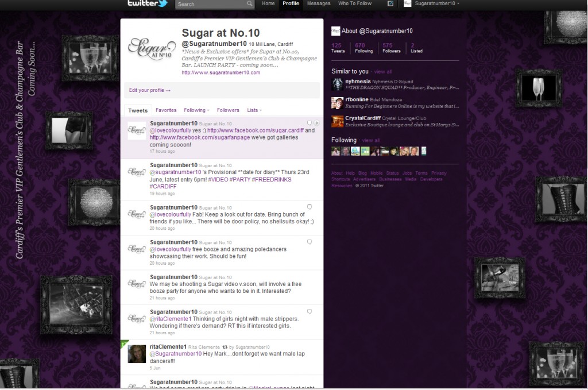Open the facebook.com/sugarfanpage link
This screenshot has height=390, width=588.
click(199, 138)
